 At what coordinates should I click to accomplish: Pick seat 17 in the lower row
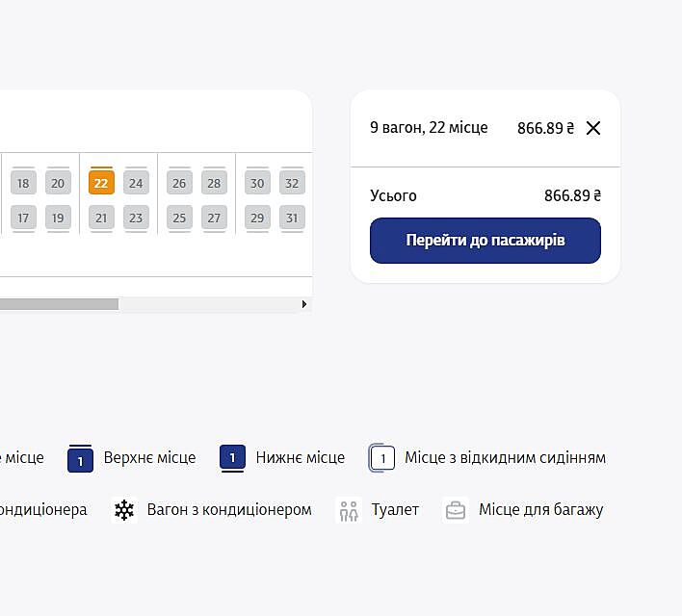point(23,218)
